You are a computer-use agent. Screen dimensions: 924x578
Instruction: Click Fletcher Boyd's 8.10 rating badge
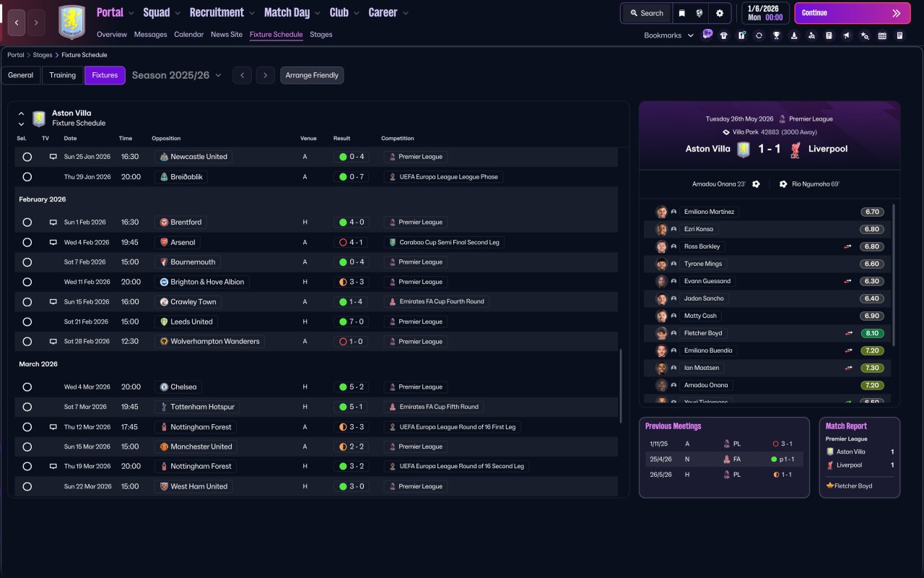click(872, 334)
